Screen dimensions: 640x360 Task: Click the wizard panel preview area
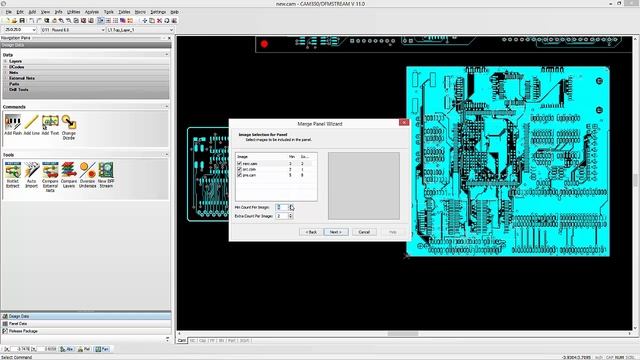(364, 186)
